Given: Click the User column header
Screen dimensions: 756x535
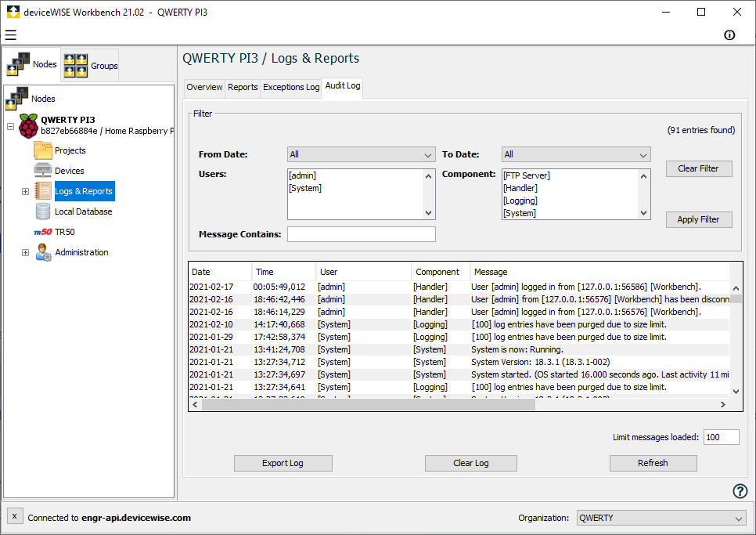Looking at the screenshot, I should (x=364, y=272).
